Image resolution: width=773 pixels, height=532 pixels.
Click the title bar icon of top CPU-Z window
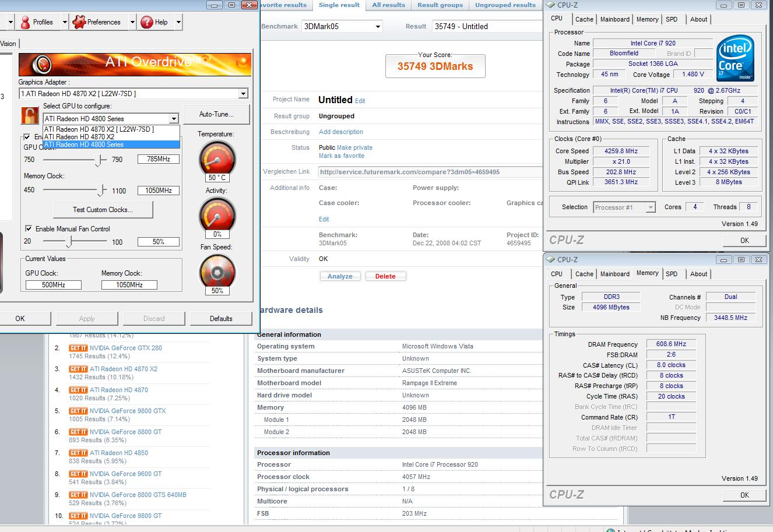click(550, 5)
